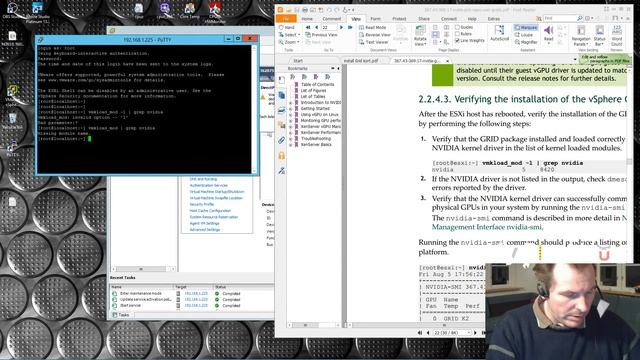Open the Attachments paperclip panel icon
Image resolution: width=640 pixels, height=360 pixels.
[x=282, y=140]
